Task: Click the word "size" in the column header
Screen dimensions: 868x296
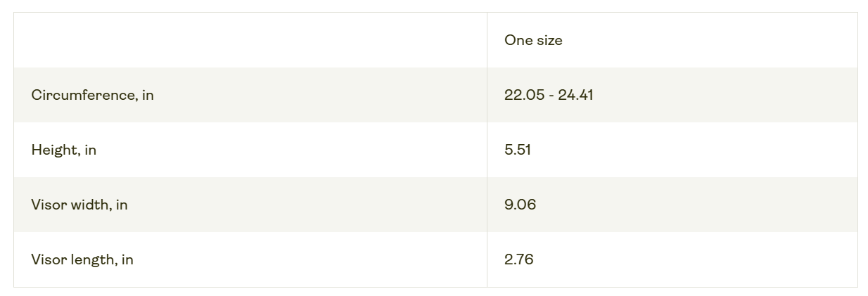Action: click(x=549, y=41)
